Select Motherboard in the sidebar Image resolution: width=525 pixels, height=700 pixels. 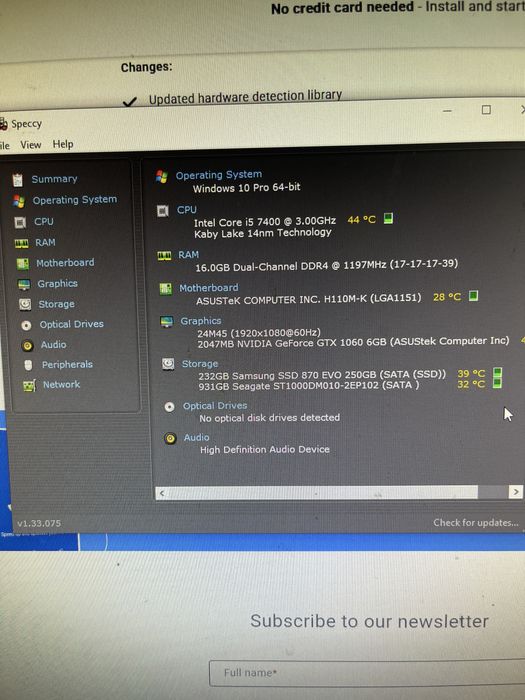65,263
